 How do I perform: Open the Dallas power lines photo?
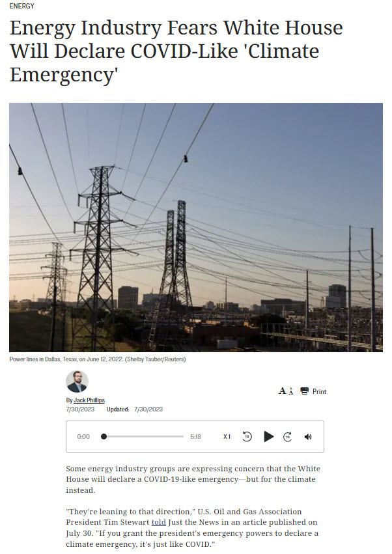(x=196, y=227)
